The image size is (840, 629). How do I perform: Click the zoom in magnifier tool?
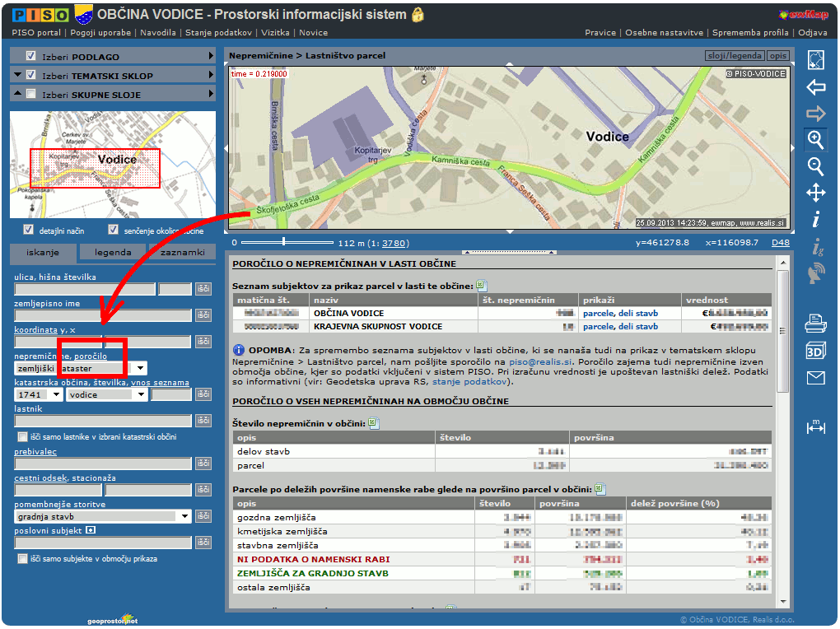coord(815,139)
